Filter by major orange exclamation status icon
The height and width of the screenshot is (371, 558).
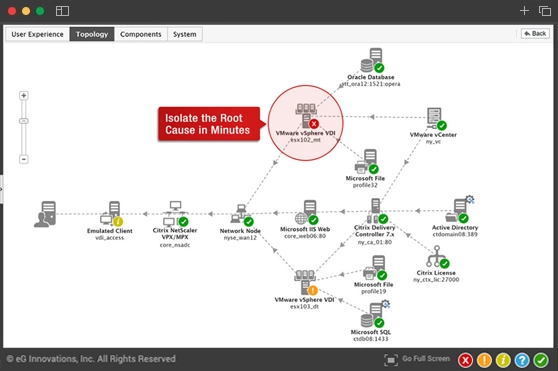click(484, 360)
